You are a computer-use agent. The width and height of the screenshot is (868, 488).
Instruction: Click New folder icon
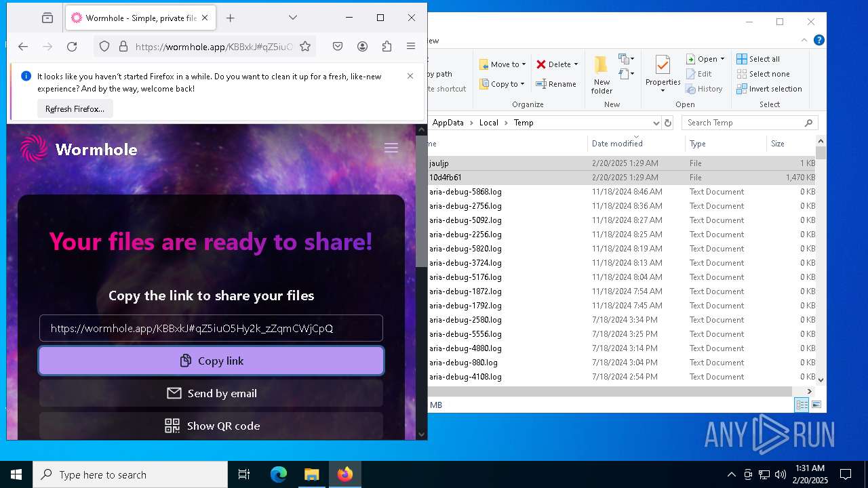point(601,75)
